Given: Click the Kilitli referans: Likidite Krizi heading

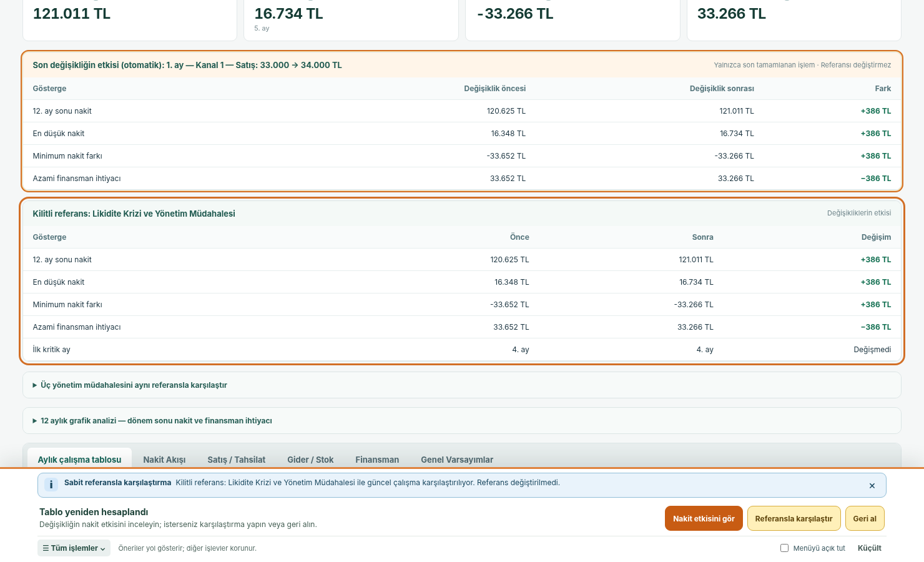Looking at the screenshot, I should [134, 214].
